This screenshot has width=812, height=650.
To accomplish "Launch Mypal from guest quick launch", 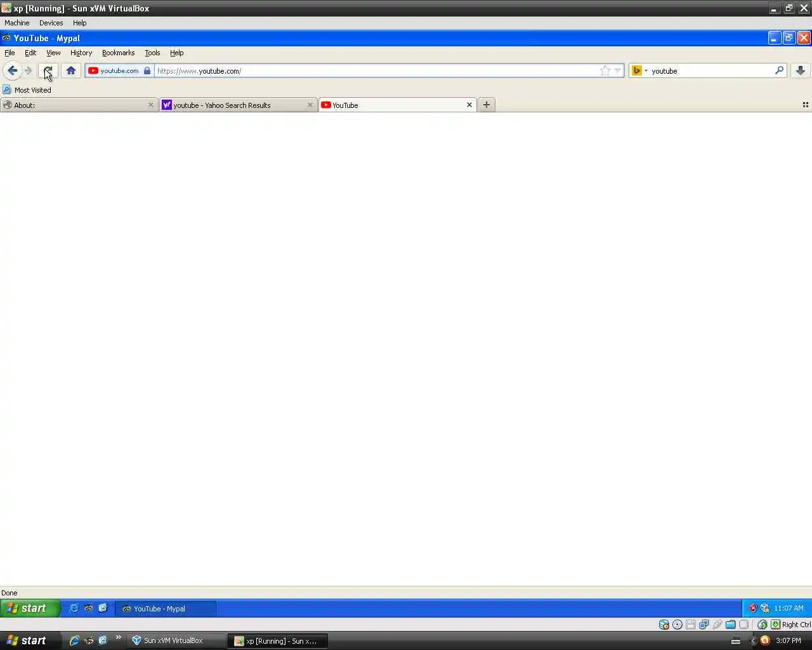I will pyautogui.click(x=88, y=608).
